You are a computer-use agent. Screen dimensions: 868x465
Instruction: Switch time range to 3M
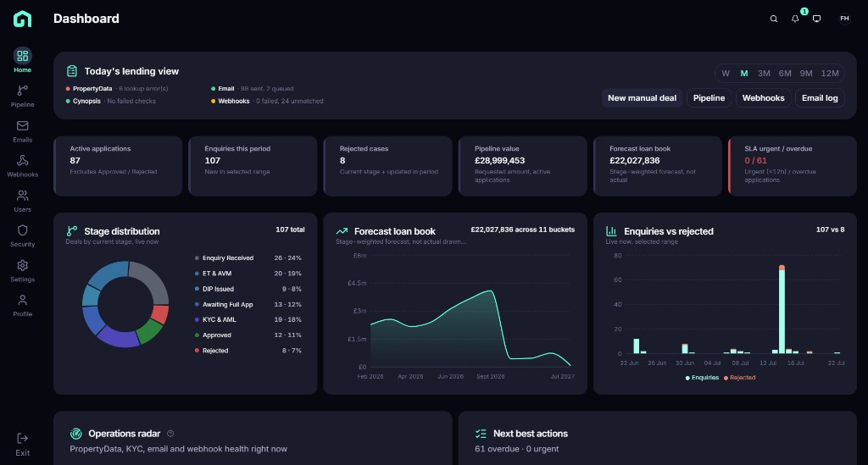click(x=764, y=74)
